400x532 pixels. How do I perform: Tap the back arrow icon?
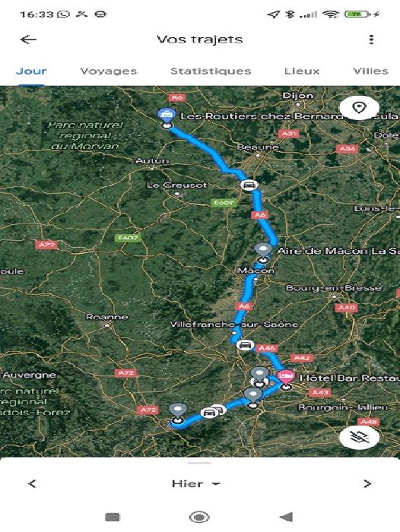[29, 40]
